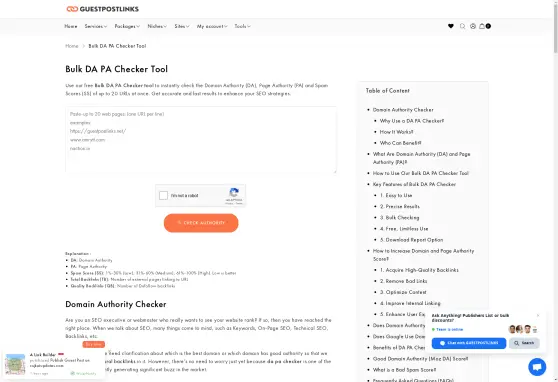Open the user account icon
558x382 pixels.
click(473, 26)
